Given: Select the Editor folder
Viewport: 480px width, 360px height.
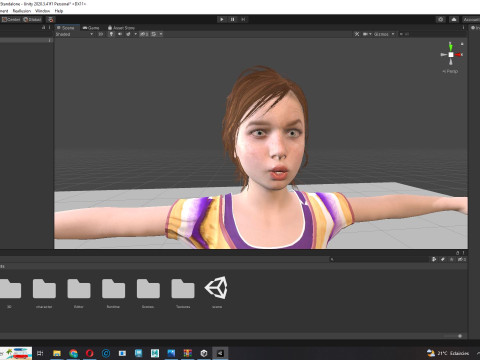Looking at the screenshot, I should [79, 292].
